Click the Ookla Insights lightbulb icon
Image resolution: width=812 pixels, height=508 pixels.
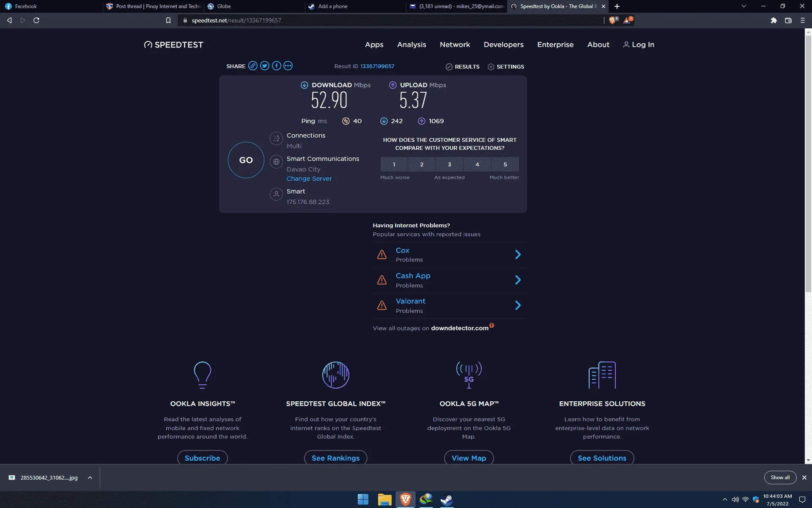(202, 375)
